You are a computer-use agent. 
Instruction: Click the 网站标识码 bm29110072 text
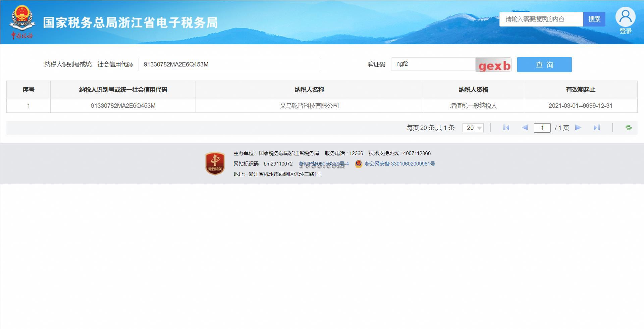point(263,164)
